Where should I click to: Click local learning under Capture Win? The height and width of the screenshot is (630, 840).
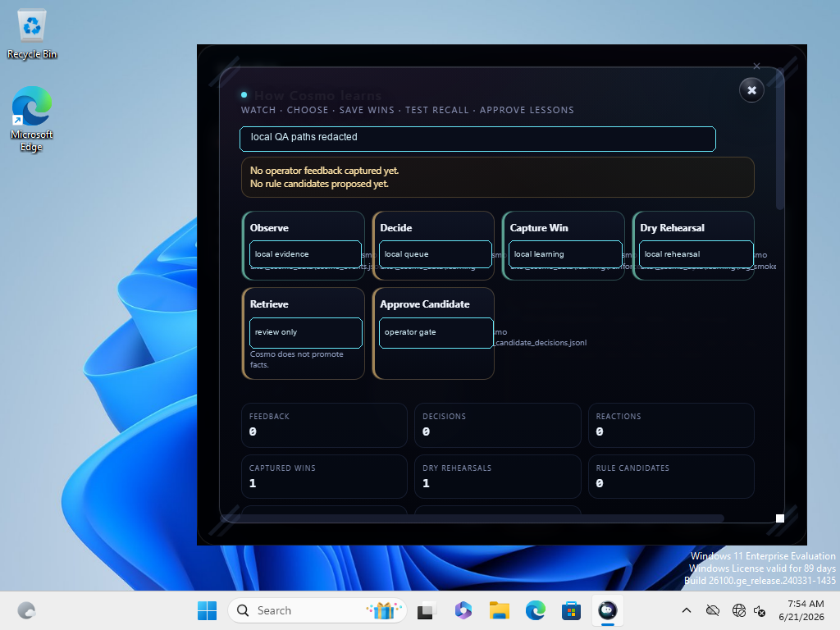coord(565,254)
